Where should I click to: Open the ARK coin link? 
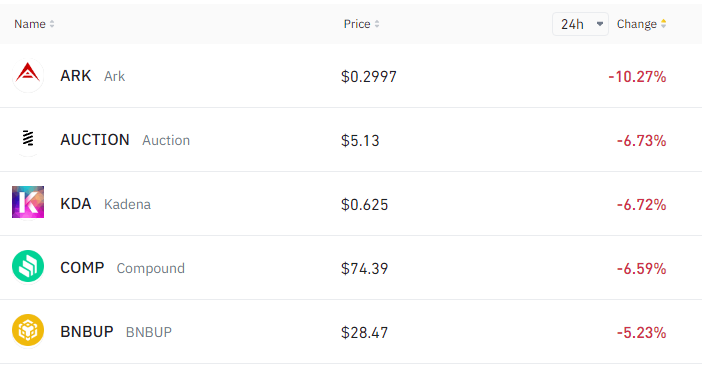pos(93,76)
